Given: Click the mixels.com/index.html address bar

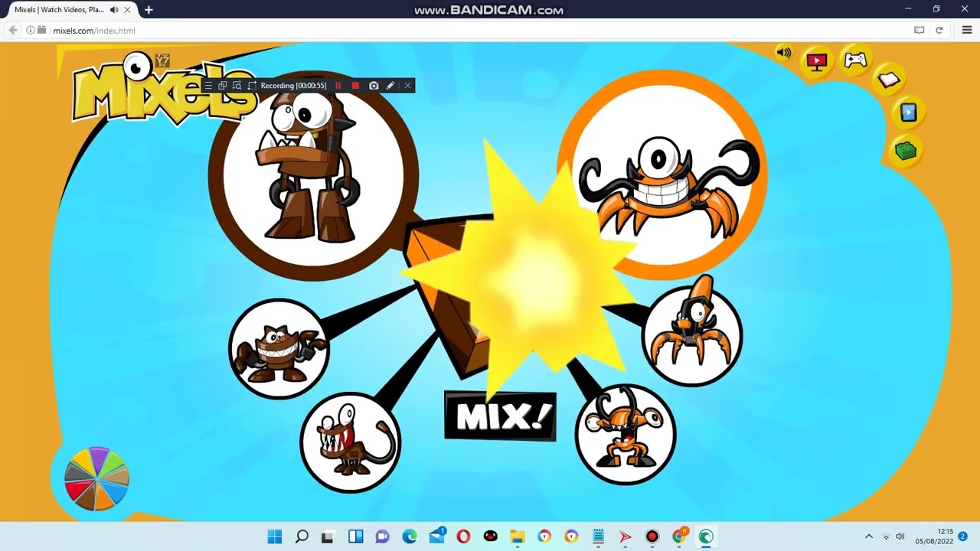Looking at the screenshot, I should tap(94, 31).
